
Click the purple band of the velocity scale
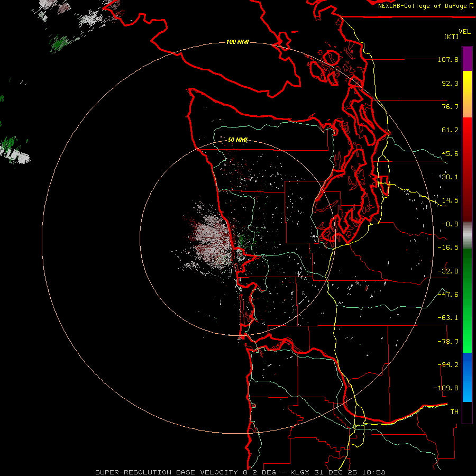tap(467, 59)
